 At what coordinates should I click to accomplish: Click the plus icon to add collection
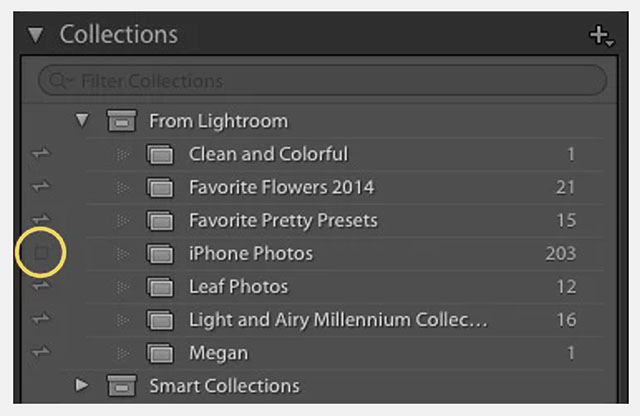point(601,36)
